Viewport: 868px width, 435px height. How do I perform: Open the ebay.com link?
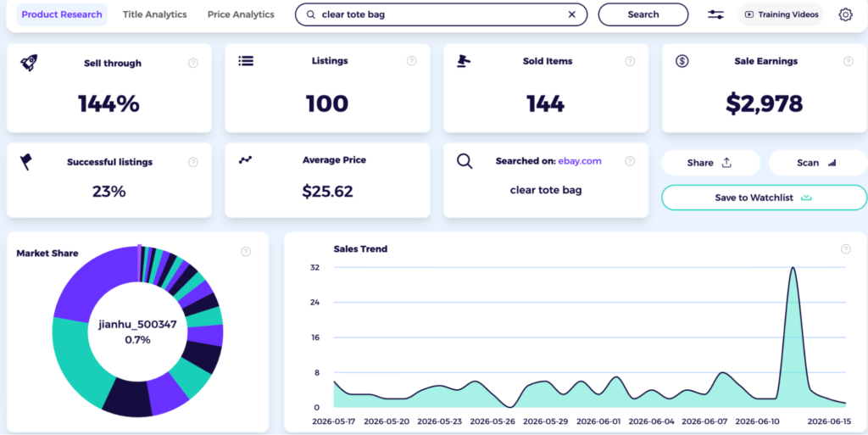[580, 161]
